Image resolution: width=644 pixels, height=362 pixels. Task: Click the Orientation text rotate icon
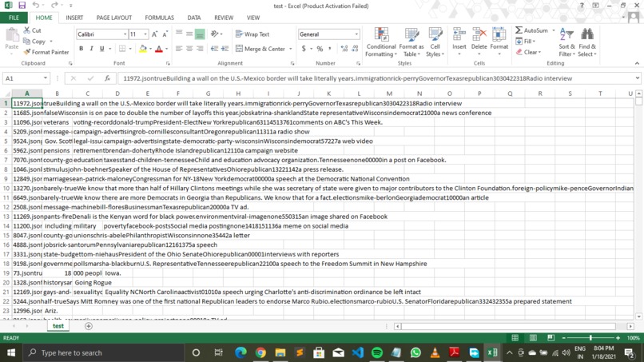(x=215, y=34)
